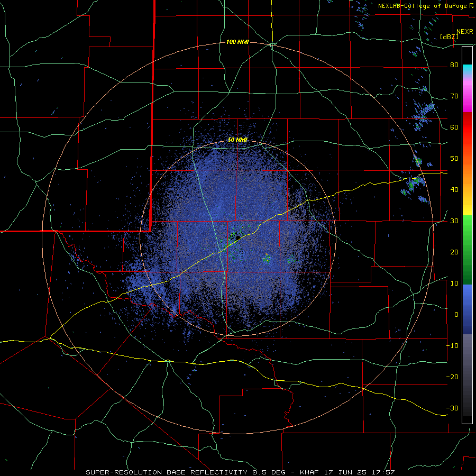476x476 pixels.
Task: Click the black radar site dot at center
Action: coord(238,238)
